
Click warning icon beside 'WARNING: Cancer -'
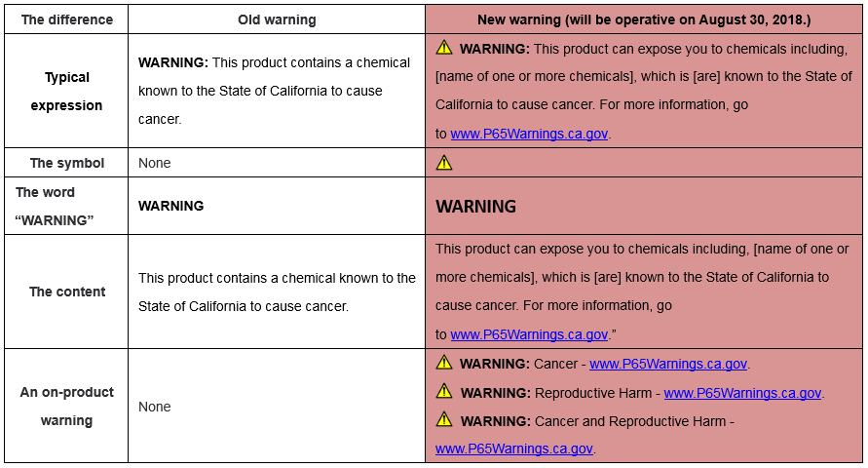444,363
